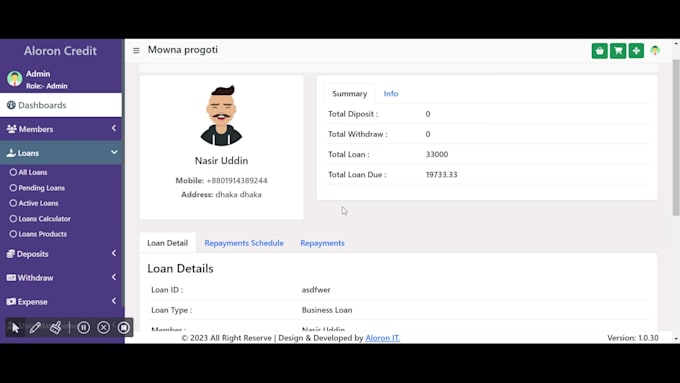Open Loans Products in the sidebar
The height and width of the screenshot is (383, 680).
click(x=38, y=234)
